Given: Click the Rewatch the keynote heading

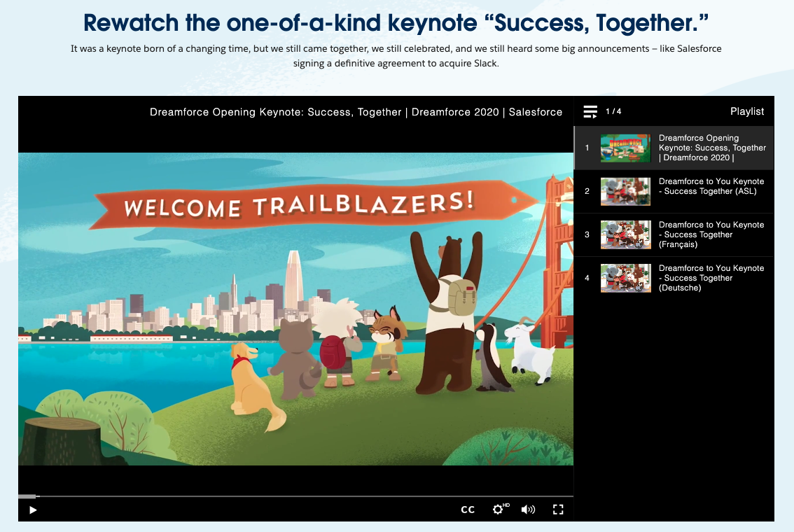Looking at the screenshot, I should pos(396,23).
